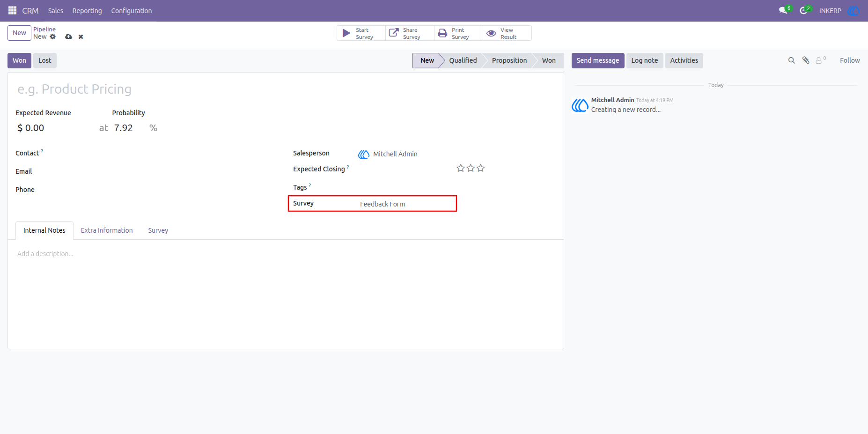The image size is (868, 434).
Task: Click the New record button in the top-left
Action: [19, 33]
